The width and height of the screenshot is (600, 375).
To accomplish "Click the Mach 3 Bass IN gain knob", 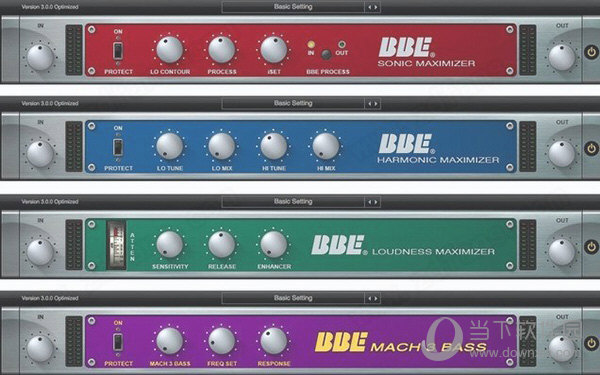I will coord(40,349).
